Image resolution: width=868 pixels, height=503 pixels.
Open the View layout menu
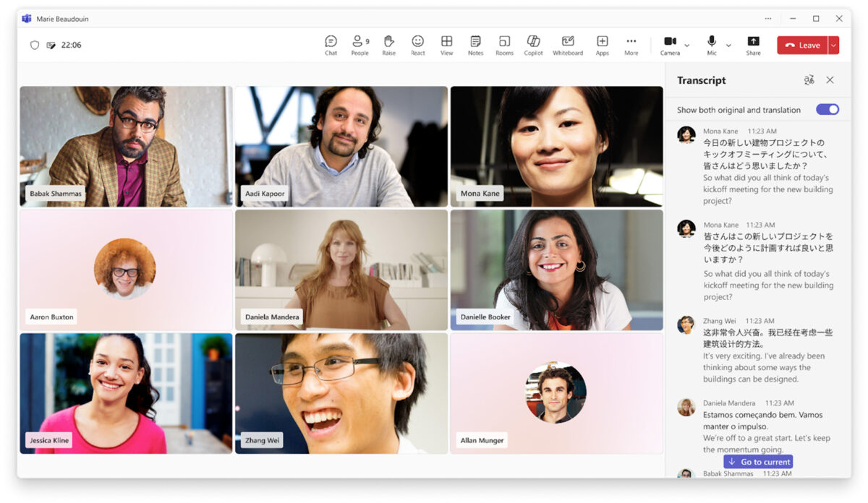pyautogui.click(x=446, y=45)
